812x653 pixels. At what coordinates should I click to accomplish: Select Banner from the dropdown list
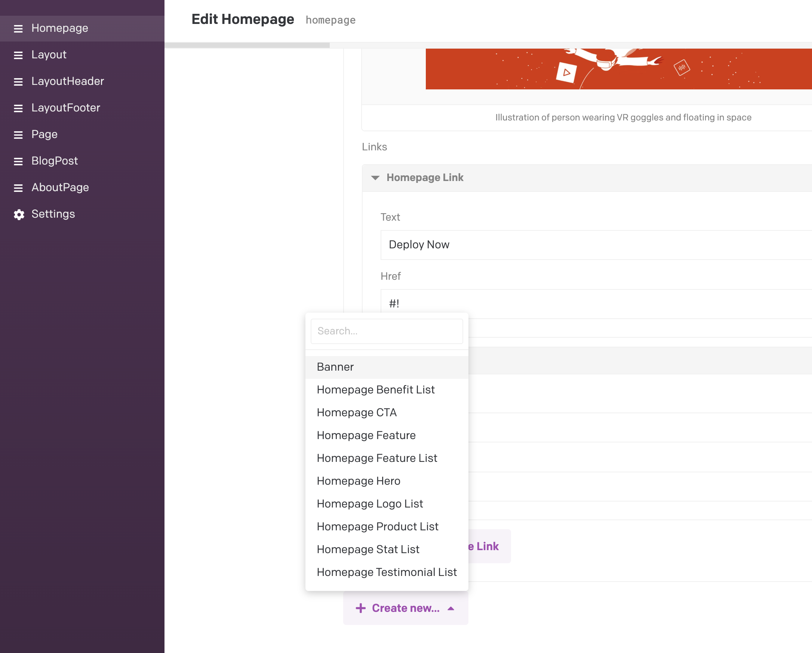335,367
